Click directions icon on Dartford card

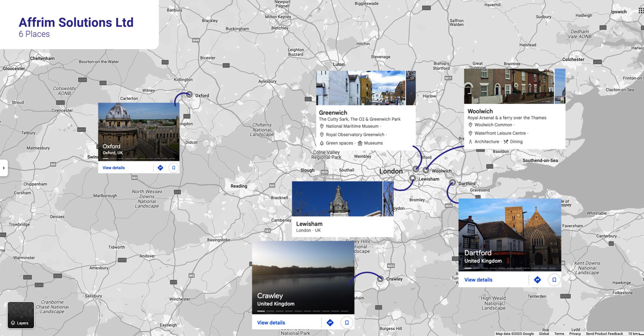pos(537,280)
